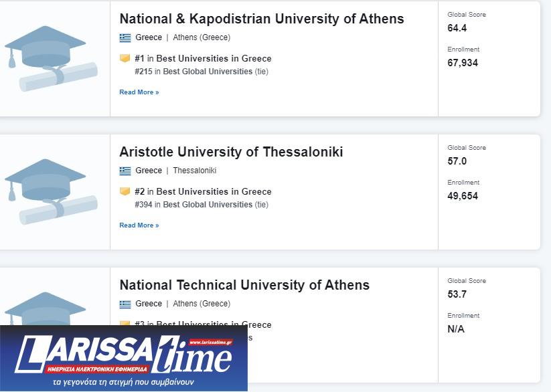
Task: Click the #2 ranking badge icon
Action: click(x=125, y=191)
